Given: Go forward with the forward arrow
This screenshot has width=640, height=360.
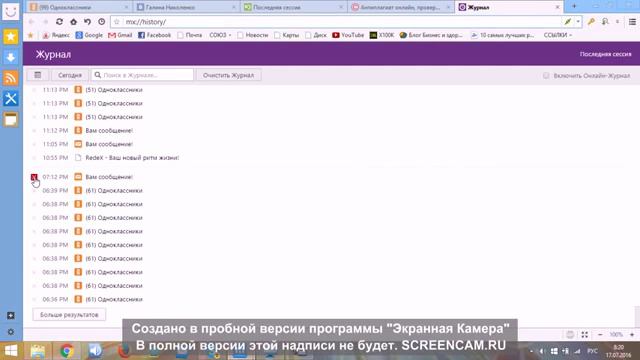Looking at the screenshot, I should [x=45, y=22].
